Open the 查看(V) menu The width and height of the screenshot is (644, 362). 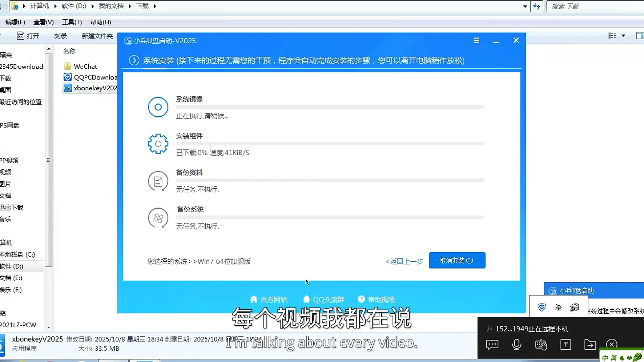43,22
